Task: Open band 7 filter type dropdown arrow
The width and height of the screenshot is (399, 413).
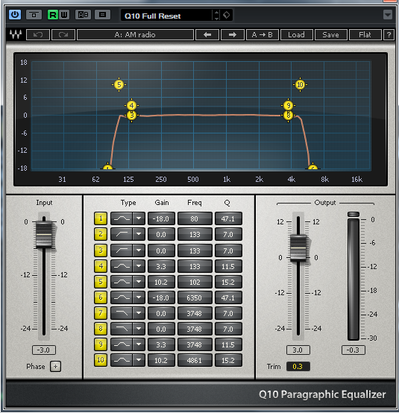Action: pyautogui.click(x=139, y=313)
